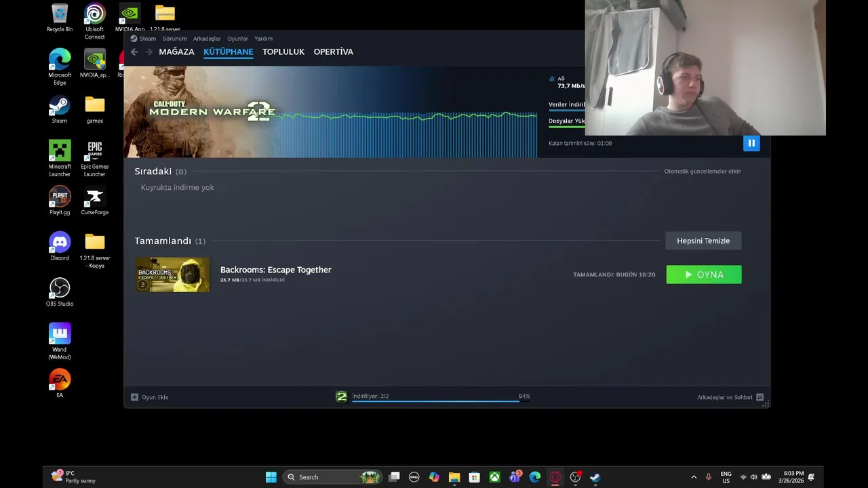The height and width of the screenshot is (488, 868).
Task: Open the Oyunlar menu
Action: [x=237, y=39]
